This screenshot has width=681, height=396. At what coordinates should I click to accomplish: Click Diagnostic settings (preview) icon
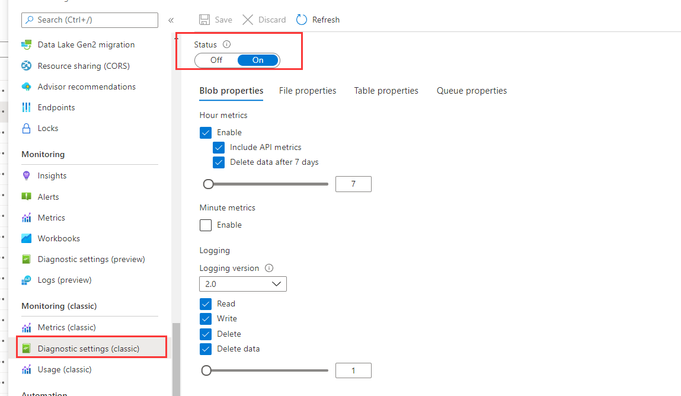pos(26,259)
